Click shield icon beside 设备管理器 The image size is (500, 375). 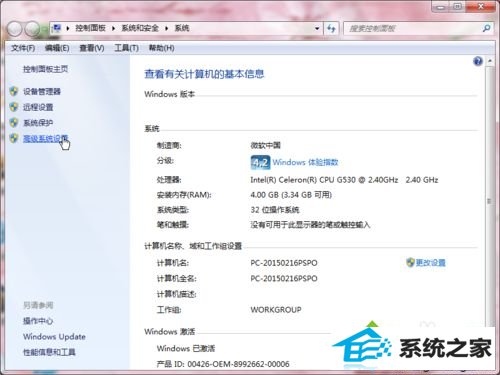coord(14,91)
